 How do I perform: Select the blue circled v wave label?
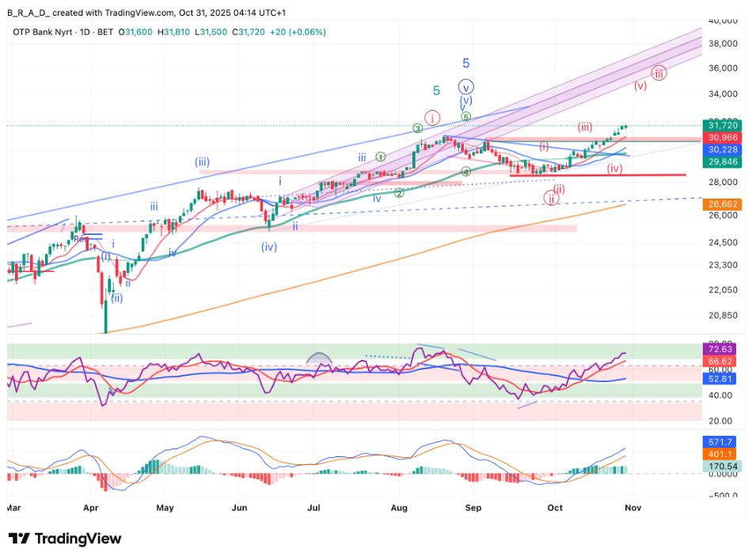(x=466, y=87)
